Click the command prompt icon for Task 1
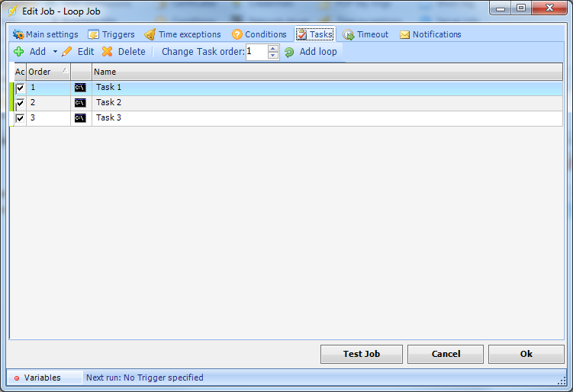573x392 pixels. [80, 88]
